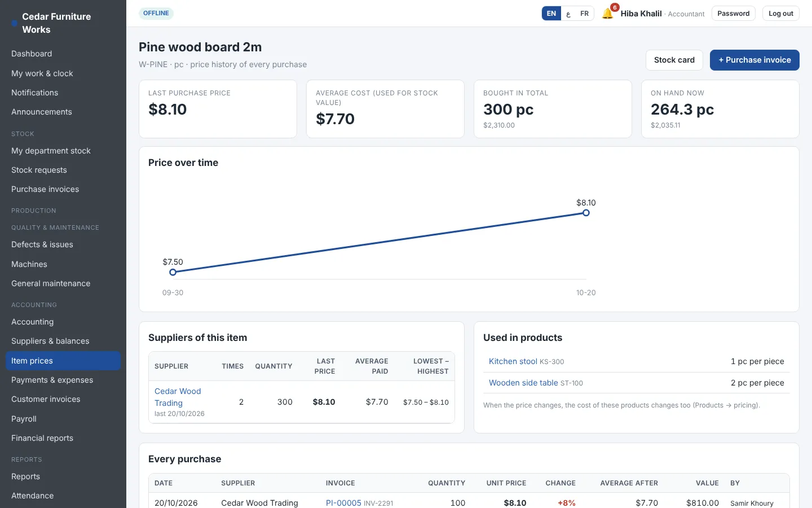Open My department stock
The width and height of the screenshot is (812, 508).
coord(63,151)
